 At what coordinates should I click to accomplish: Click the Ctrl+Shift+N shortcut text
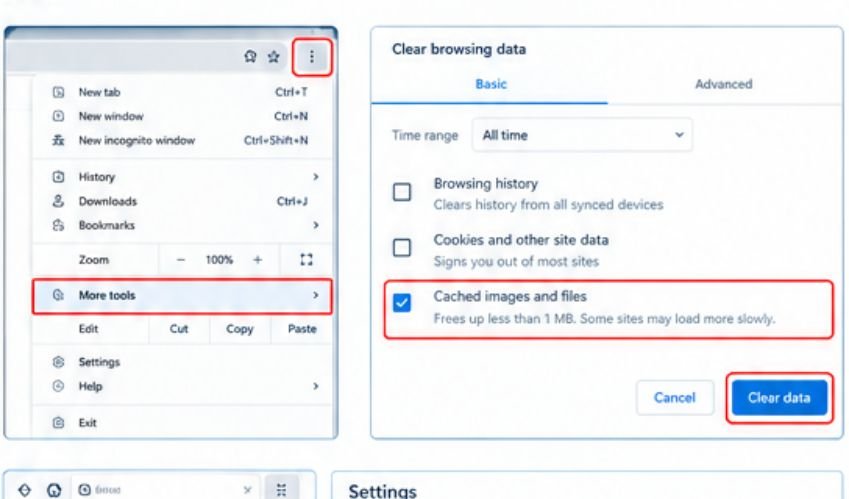point(276,140)
